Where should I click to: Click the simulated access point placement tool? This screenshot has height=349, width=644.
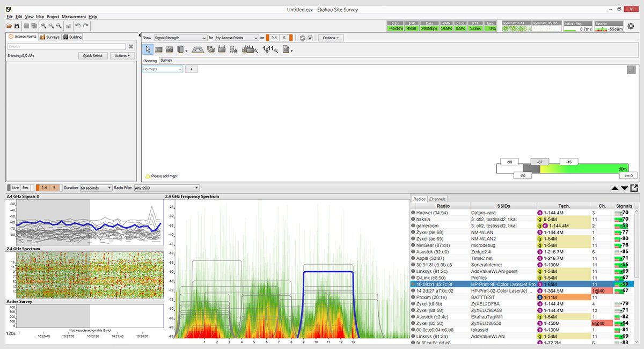tap(210, 49)
